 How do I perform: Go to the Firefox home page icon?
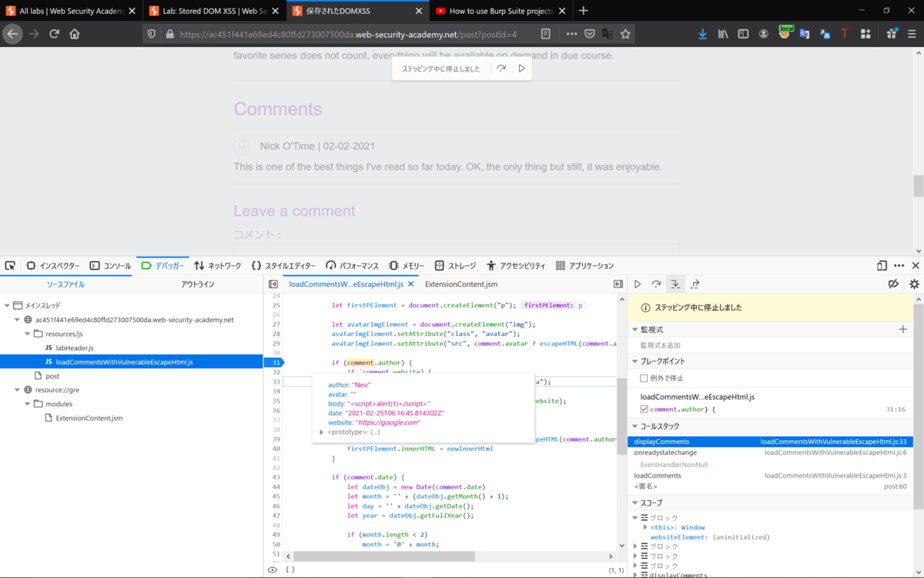75,34
